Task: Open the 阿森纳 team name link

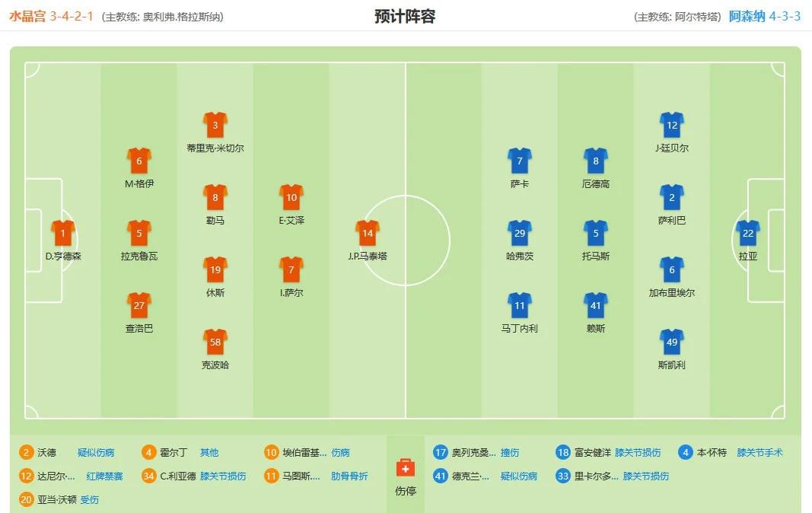Action: coord(747,17)
